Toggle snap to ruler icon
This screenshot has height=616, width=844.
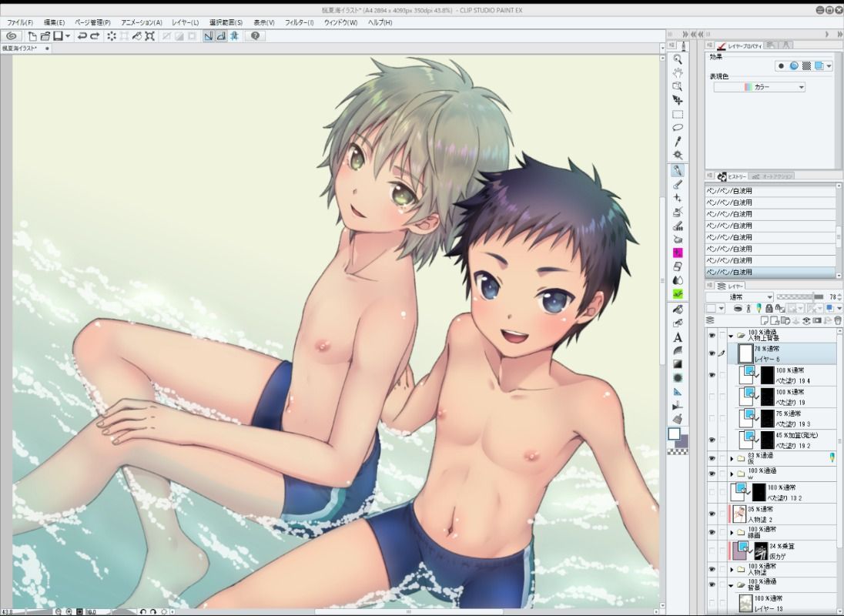209,36
